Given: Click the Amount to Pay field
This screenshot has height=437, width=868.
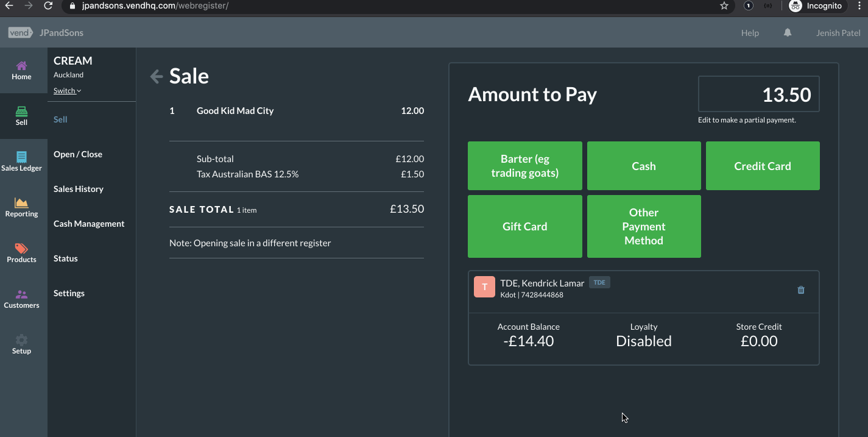Looking at the screenshot, I should click(x=758, y=94).
